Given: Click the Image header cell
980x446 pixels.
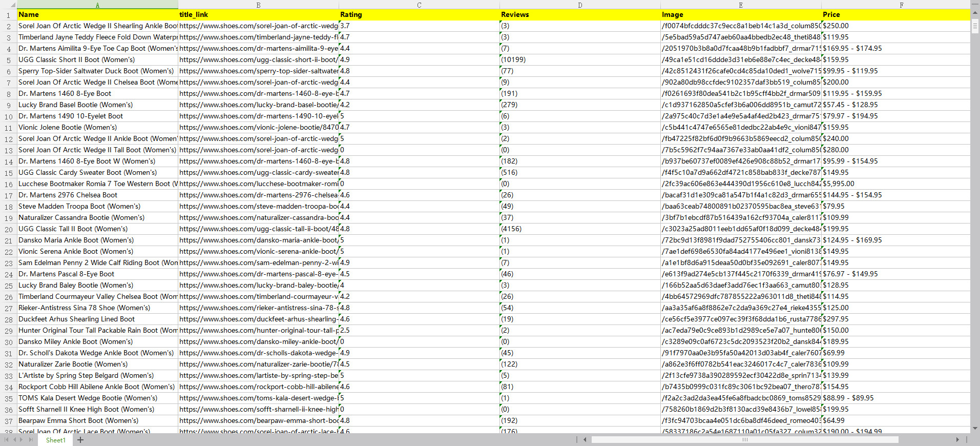Looking at the screenshot, I should (x=741, y=15).
